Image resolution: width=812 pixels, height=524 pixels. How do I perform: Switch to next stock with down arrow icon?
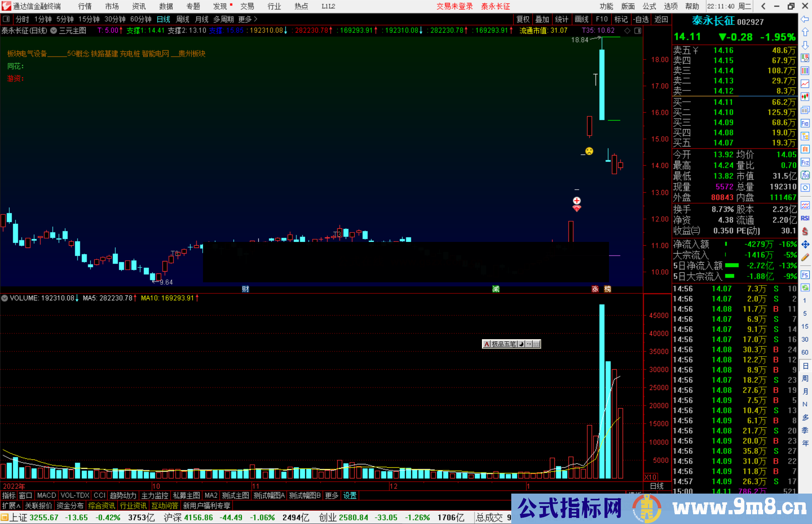[x=805, y=45]
